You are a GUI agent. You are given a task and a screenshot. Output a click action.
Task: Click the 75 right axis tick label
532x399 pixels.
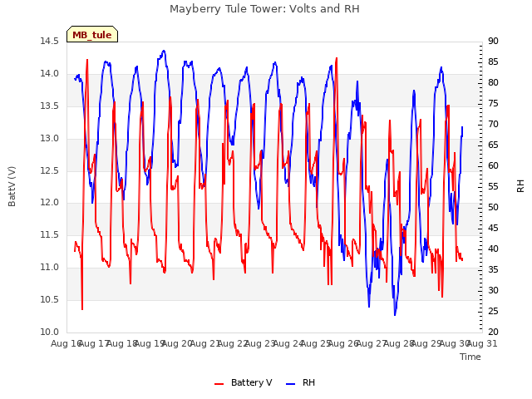[493, 103]
